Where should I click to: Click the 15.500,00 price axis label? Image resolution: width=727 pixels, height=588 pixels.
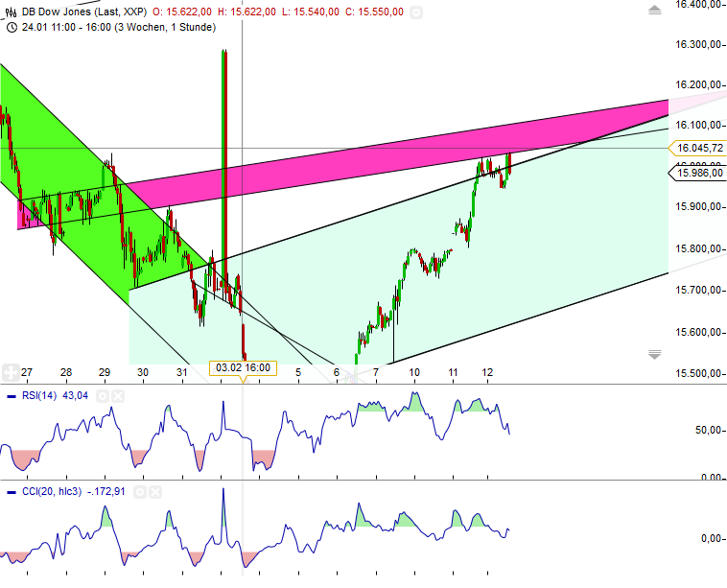[x=698, y=374]
